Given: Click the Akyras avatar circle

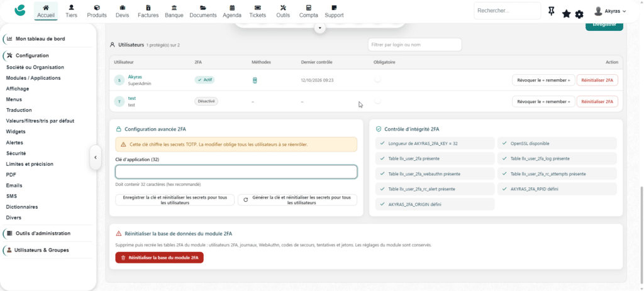Looking at the screenshot, I should (x=119, y=80).
